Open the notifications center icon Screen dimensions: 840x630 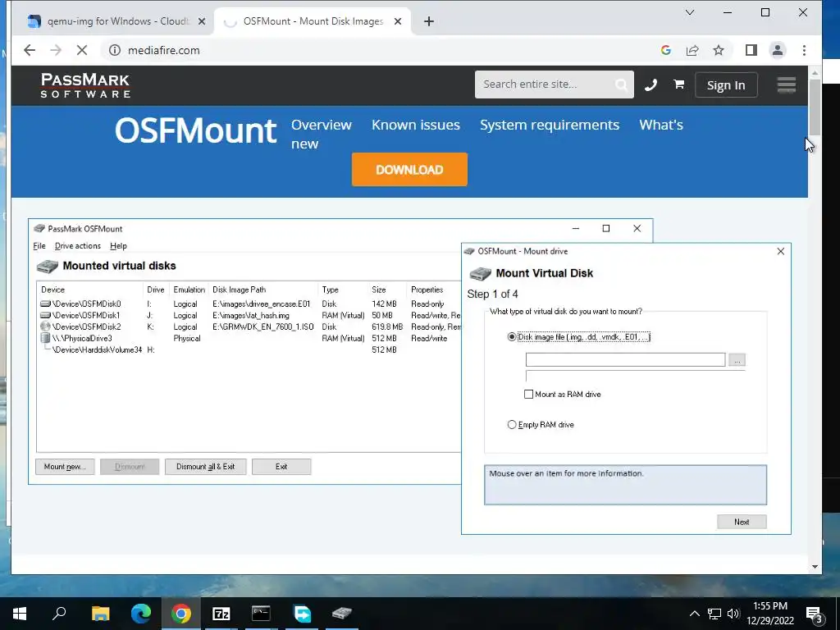coord(815,614)
